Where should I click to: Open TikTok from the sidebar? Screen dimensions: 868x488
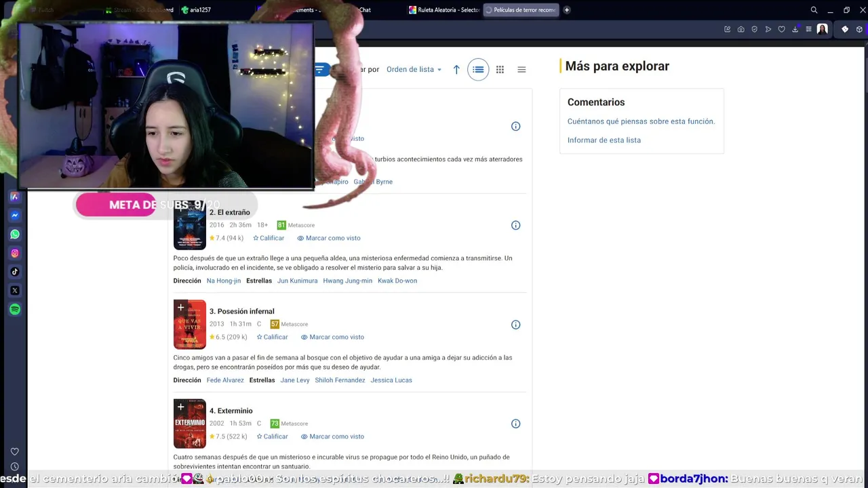pos(15,272)
